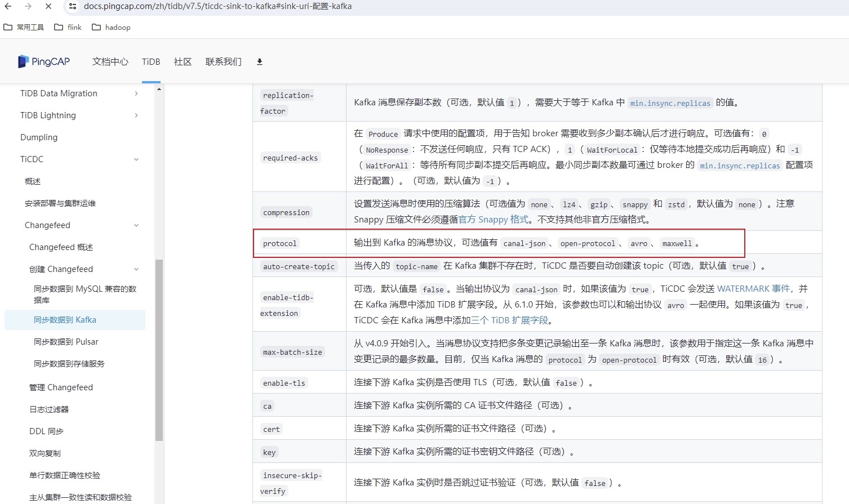Click the browser forward arrow
This screenshot has height=504, width=849.
tap(28, 6)
